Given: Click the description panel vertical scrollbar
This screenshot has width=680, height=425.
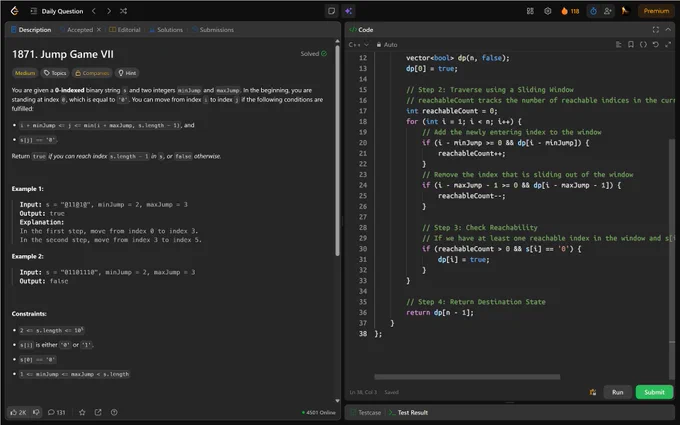Looking at the screenshot, I should 337,150.
